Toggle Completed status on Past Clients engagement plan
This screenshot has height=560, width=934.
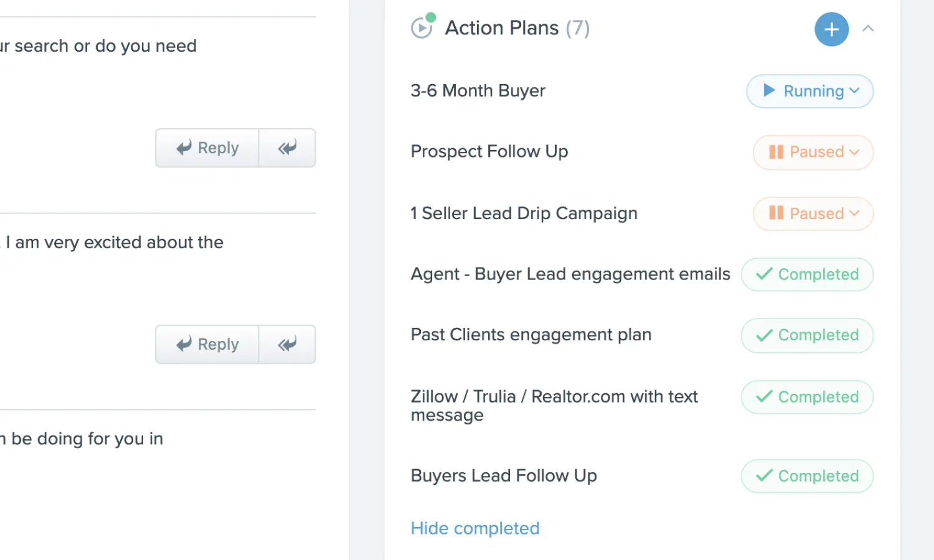coord(807,335)
